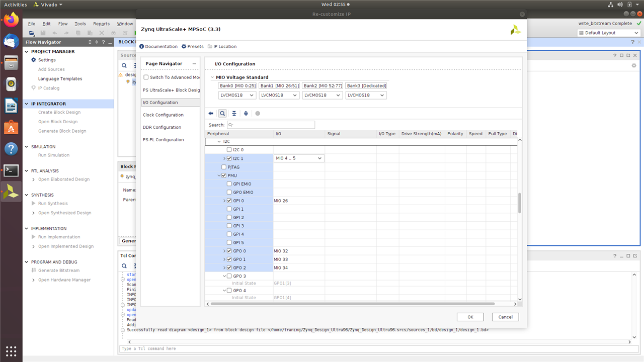
Task: Expand the GPO 0 row arrow
Action: pos(224,251)
